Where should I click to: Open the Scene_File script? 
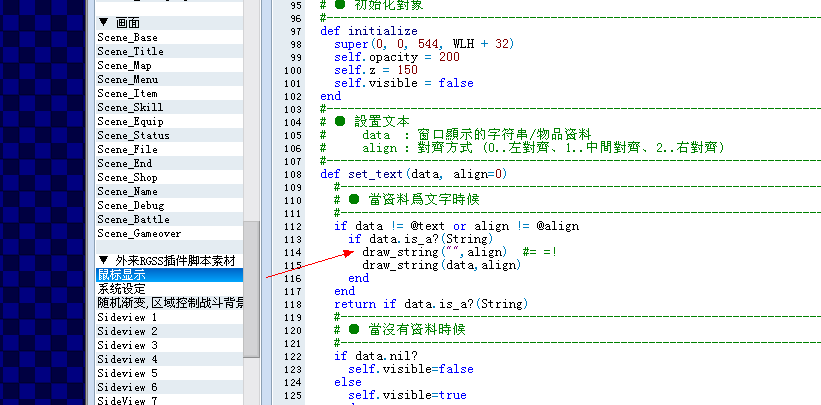coord(170,149)
